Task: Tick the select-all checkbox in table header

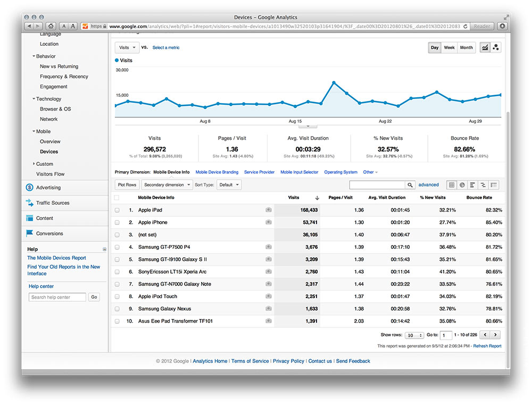Action: coord(117,198)
